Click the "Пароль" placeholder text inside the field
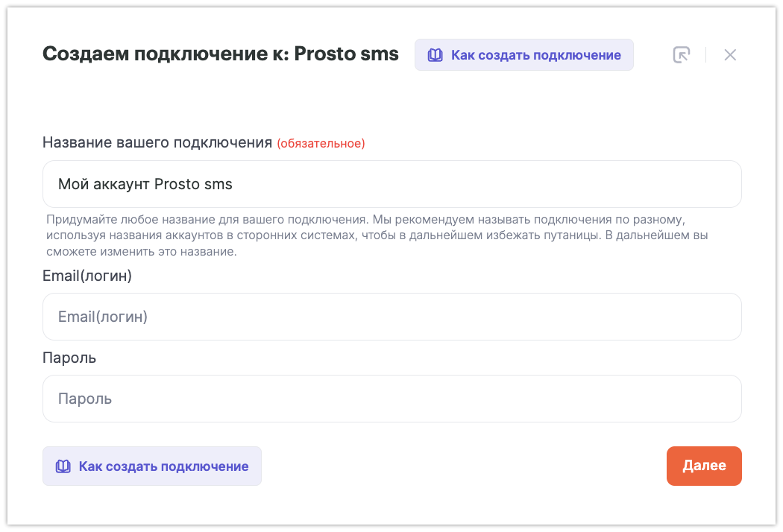This screenshot has height=532, width=783. coord(85,399)
